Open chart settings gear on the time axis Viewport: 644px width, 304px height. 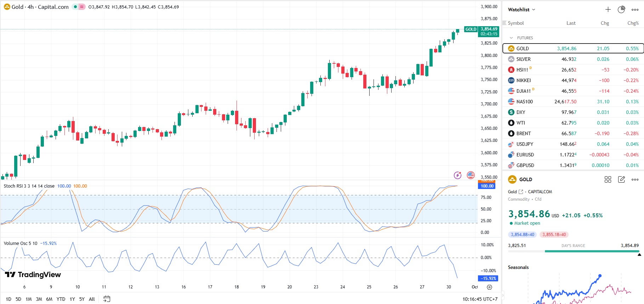(489, 287)
